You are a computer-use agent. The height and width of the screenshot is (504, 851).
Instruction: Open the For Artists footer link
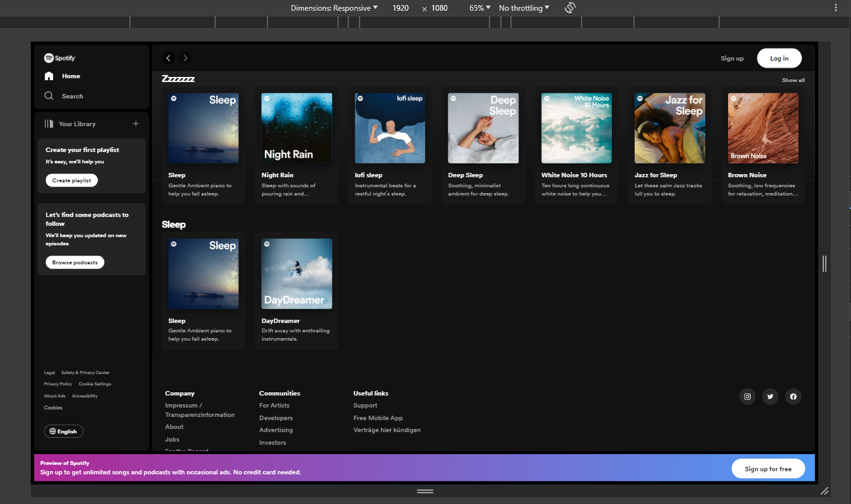(274, 406)
